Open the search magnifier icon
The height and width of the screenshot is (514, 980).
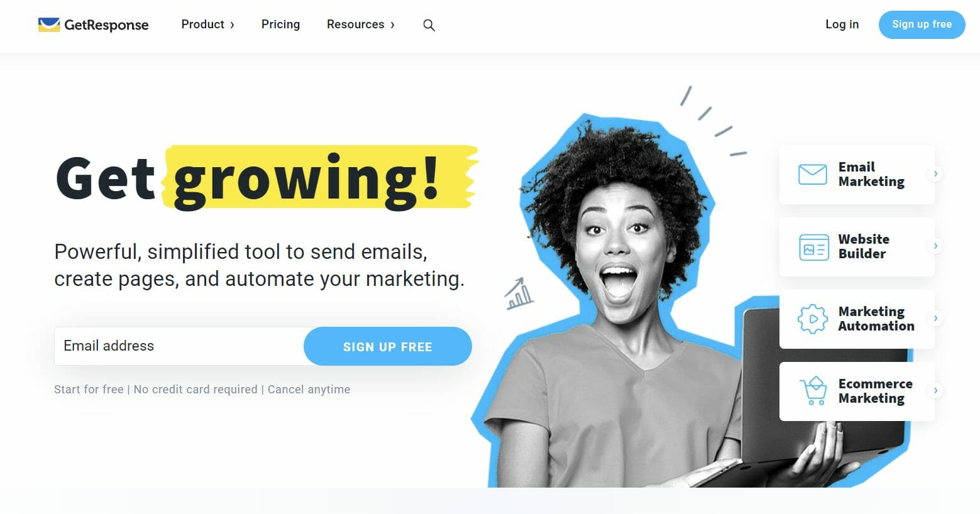pos(429,25)
